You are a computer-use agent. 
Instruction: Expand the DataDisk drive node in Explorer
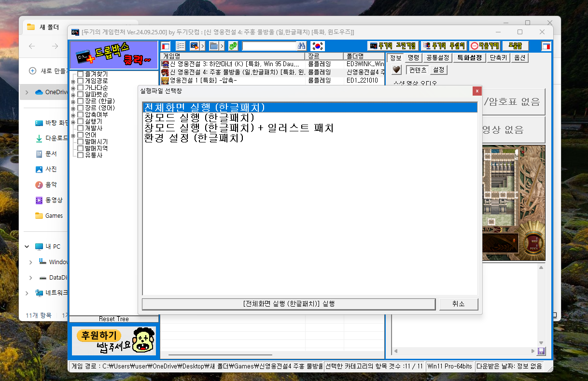(31, 278)
